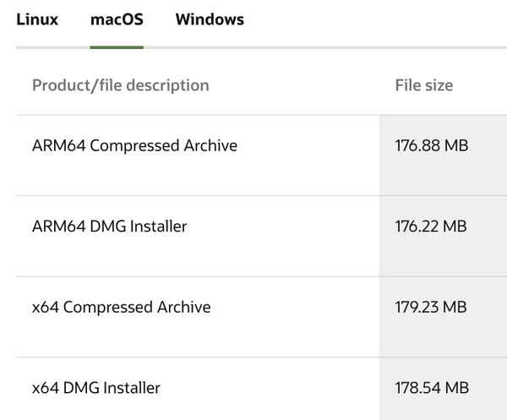Click the Product/file description column header
The width and height of the screenshot is (507, 420).
click(120, 85)
